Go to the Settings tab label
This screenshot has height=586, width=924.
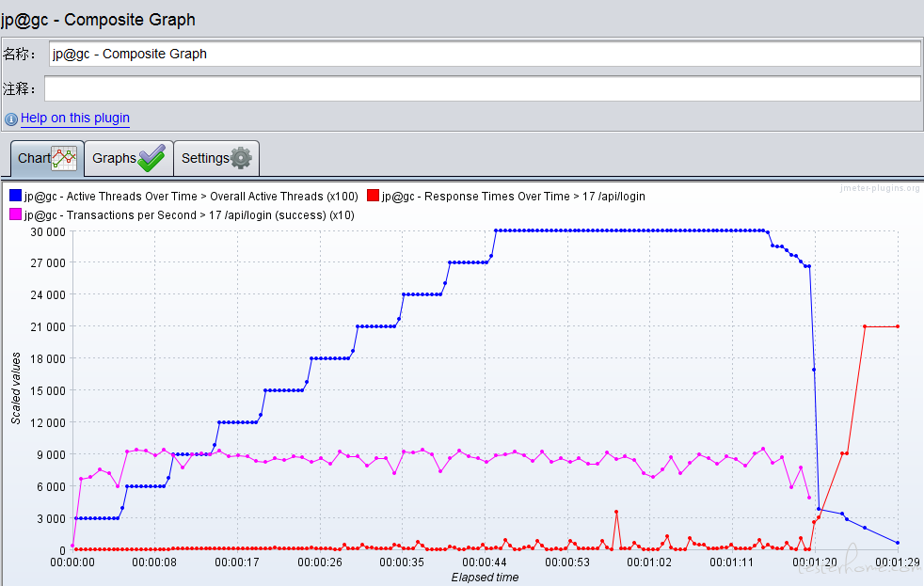pyautogui.click(x=204, y=158)
